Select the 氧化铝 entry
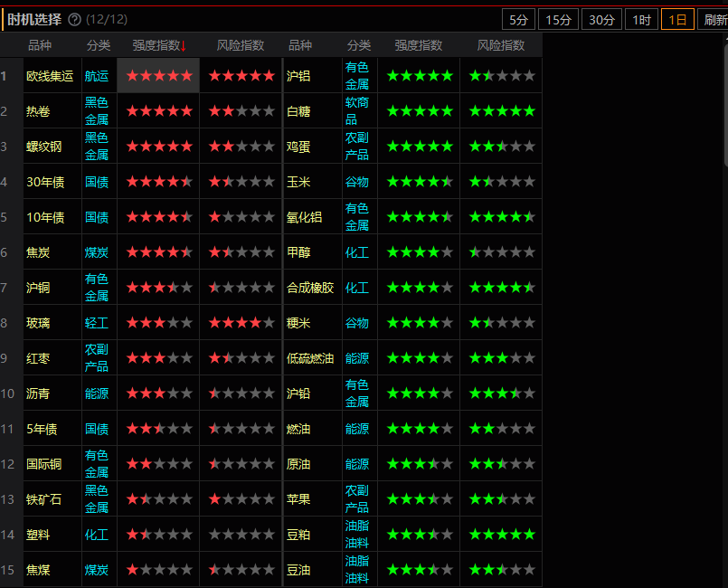The height and width of the screenshot is (588, 728). pyautogui.click(x=304, y=217)
